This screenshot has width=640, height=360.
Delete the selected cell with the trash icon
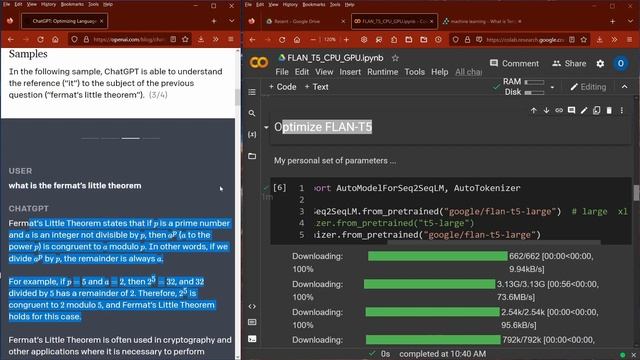[x=609, y=110]
